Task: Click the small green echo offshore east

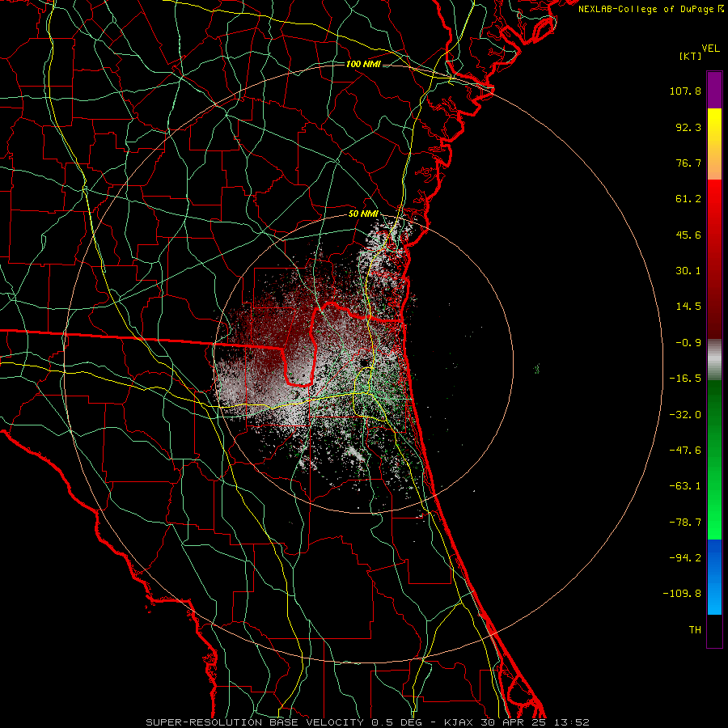Action: 537,369
